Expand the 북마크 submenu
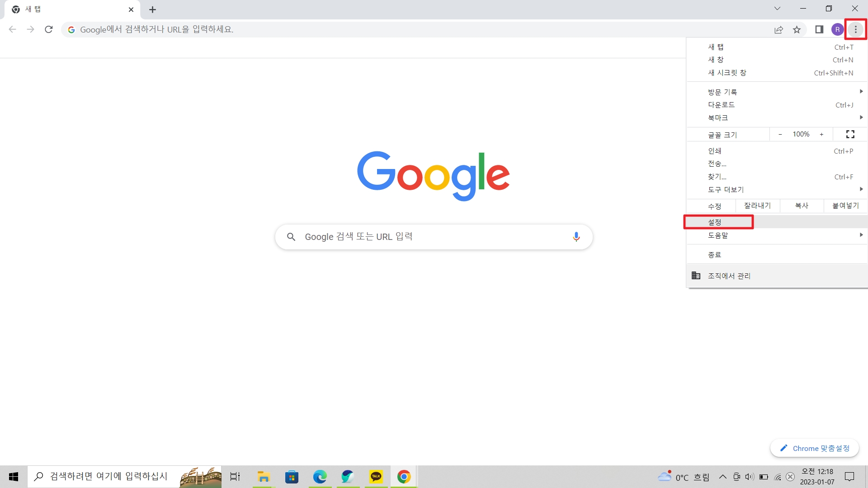This screenshot has height=488, width=868. click(769, 117)
